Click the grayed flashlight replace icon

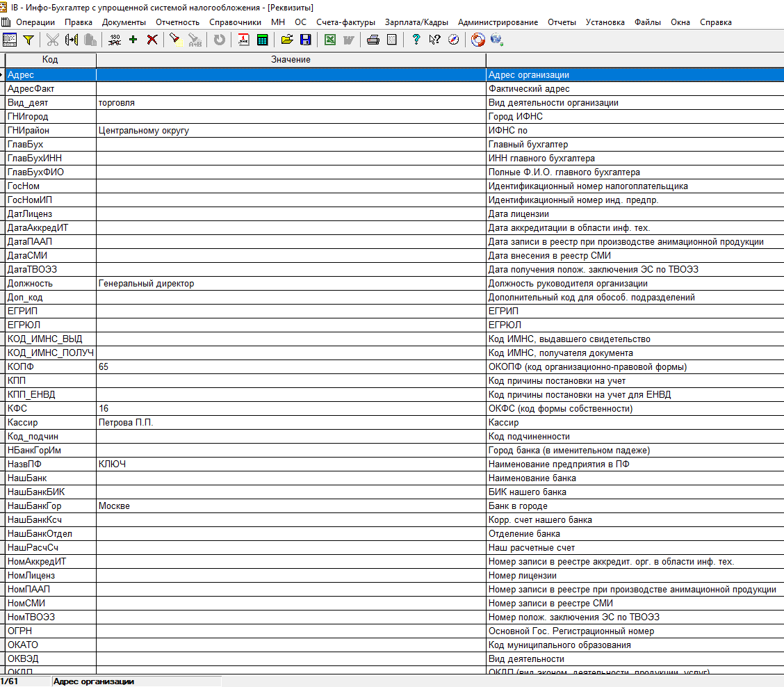pyautogui.click(x=195, y=40)
